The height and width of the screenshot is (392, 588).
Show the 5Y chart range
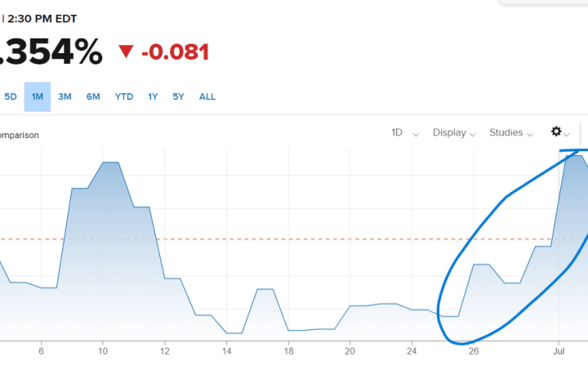(x=178, y=96)
